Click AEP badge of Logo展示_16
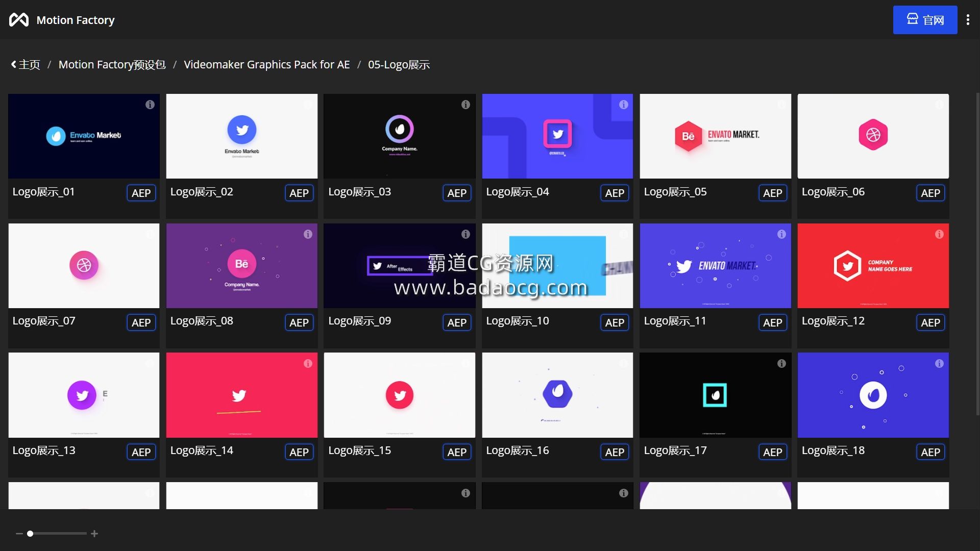This screenshot has width=980, height=551. (x=615, y=453)
